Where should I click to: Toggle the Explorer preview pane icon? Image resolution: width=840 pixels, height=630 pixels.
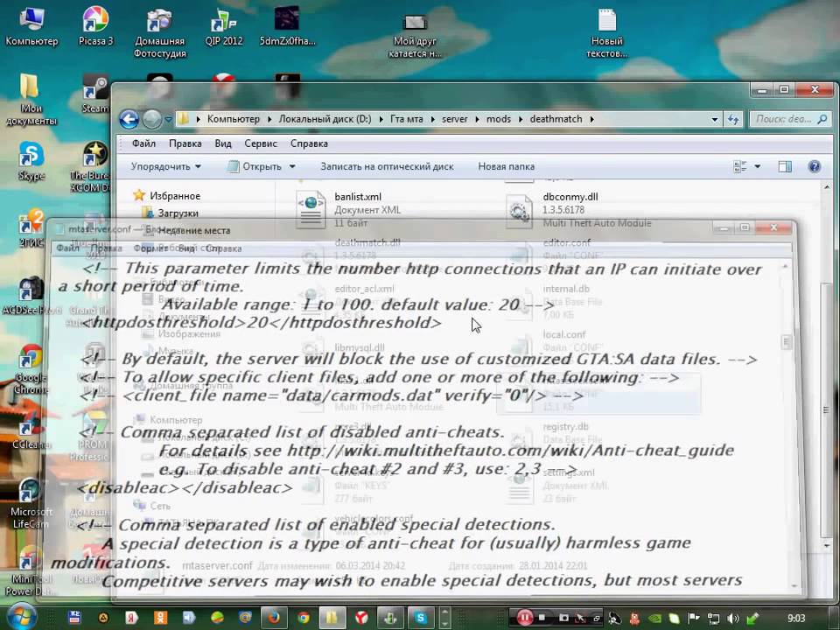coord(785,166)
